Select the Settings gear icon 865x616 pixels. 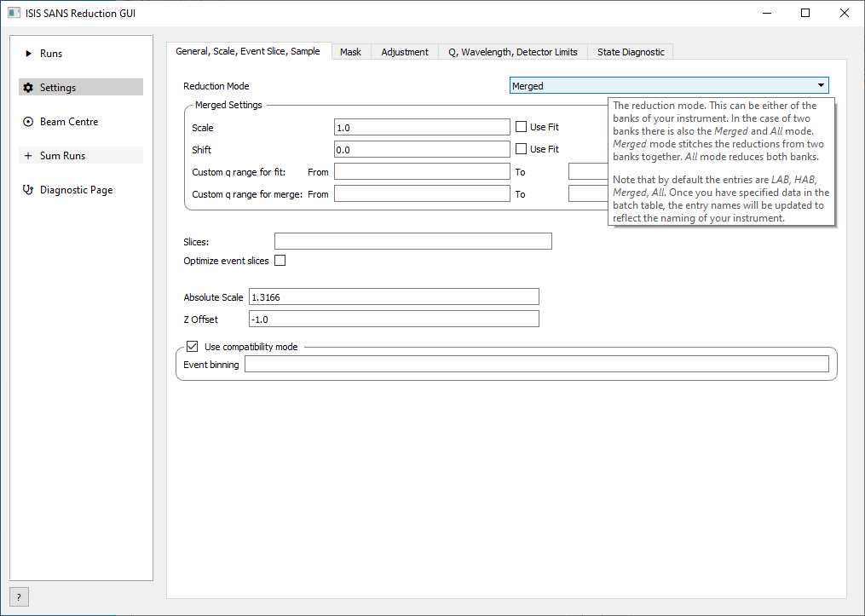point(28,88)
